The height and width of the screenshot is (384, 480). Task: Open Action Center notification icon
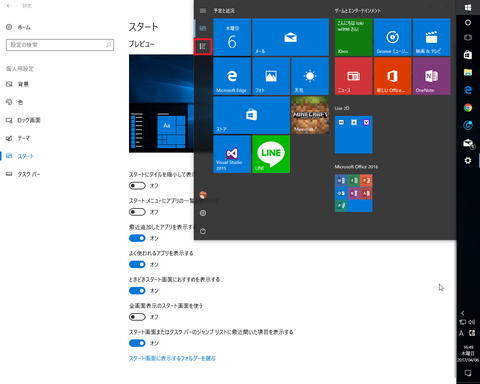pos(468,373)
